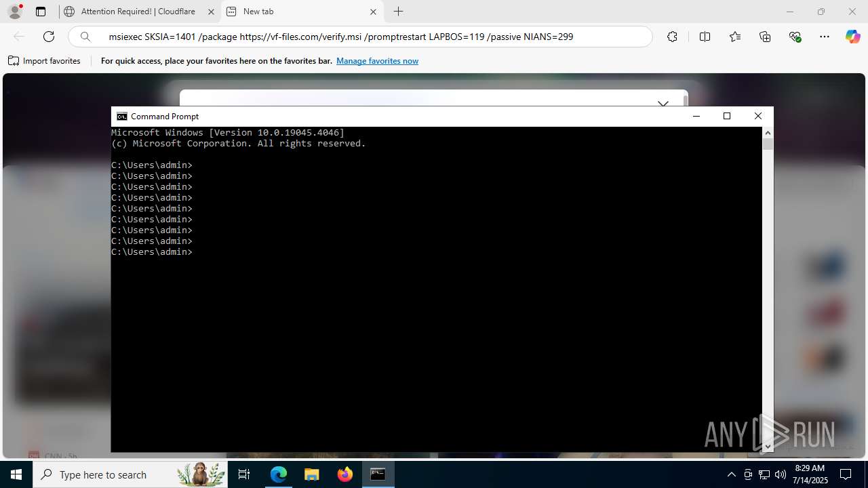Screen dimensions: 868x488
Task: Toggle the Split screen icon
Action: pyautogui.click(x=705, y=37)
